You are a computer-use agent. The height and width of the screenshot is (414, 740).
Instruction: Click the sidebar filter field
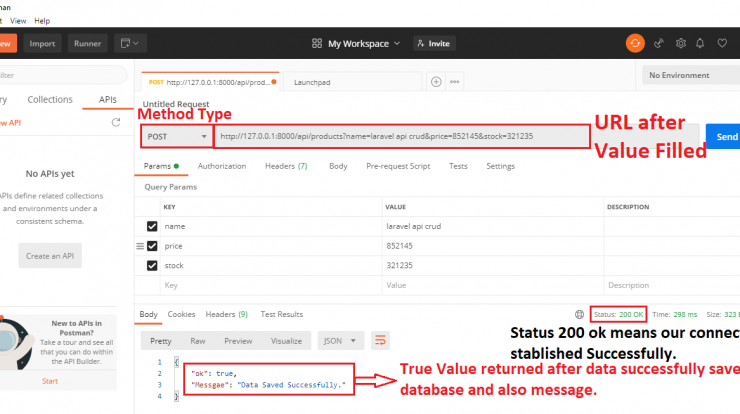coord(63,75)
